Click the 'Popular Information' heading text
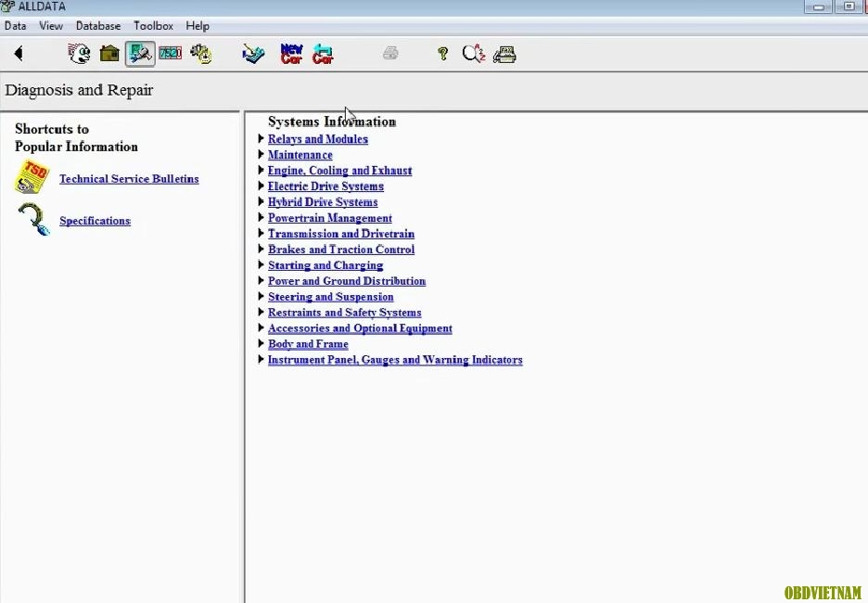Screen dimensions: 868x603 click(76, 147)
